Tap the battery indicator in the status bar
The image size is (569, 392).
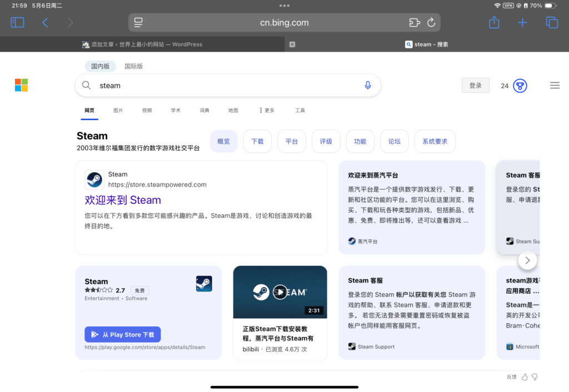click(x=550, y=6)
